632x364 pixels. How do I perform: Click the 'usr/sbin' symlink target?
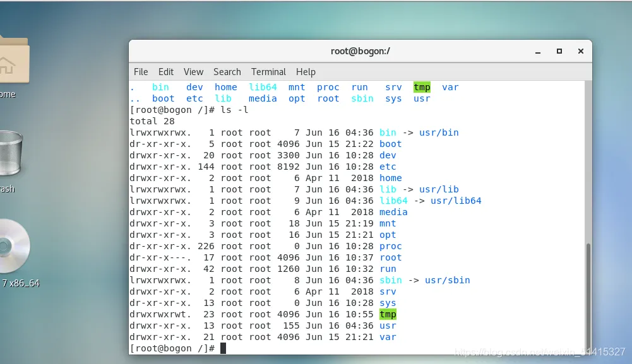(x=448, y=280)
